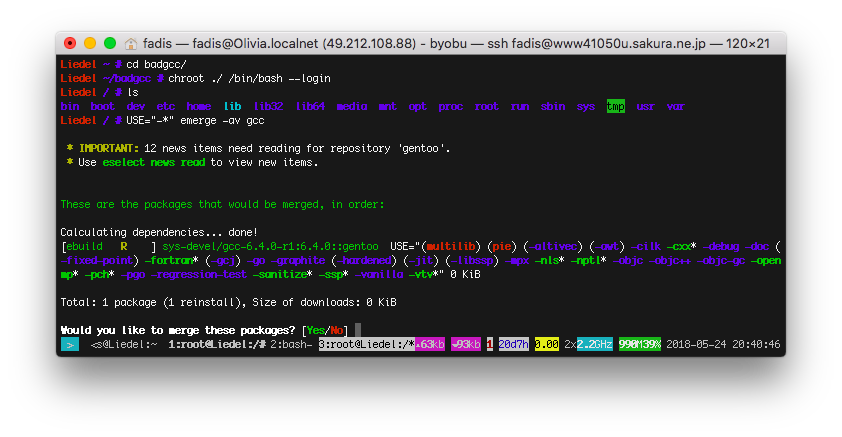The width and height of the screenshot is (842, 437).
Task: Select active byobu window 3:root@Liedel:/*
Action: pyautogui.click(x=367, y=344)
